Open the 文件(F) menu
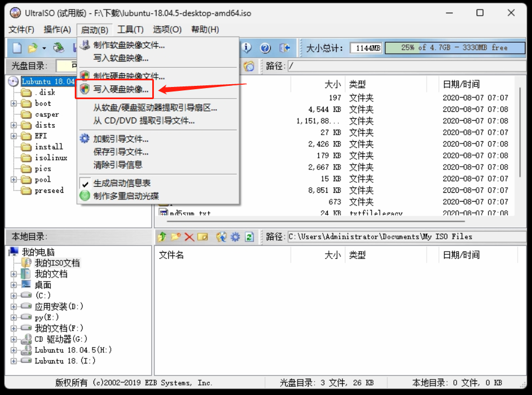Viewport: 532px width, 395px height. pyautogui.click(x=22, y=29)
